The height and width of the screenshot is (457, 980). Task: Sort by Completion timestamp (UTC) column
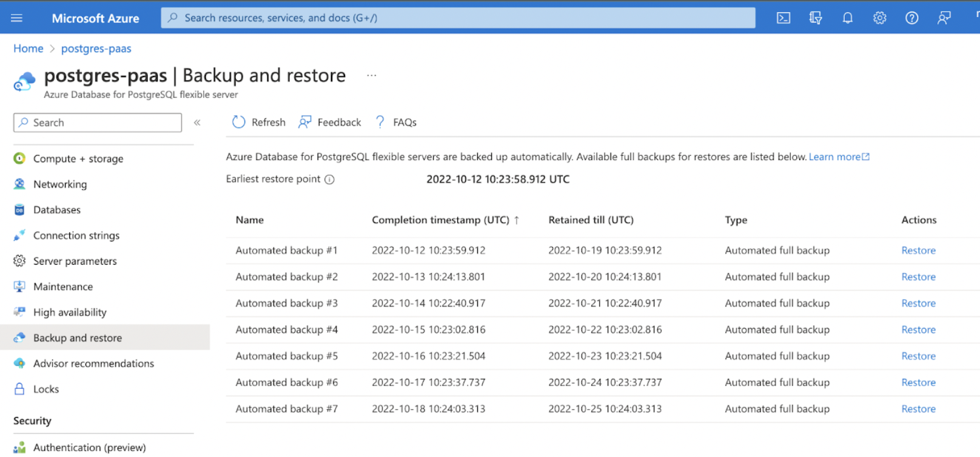pyautogui.click(x=445, y=220)
